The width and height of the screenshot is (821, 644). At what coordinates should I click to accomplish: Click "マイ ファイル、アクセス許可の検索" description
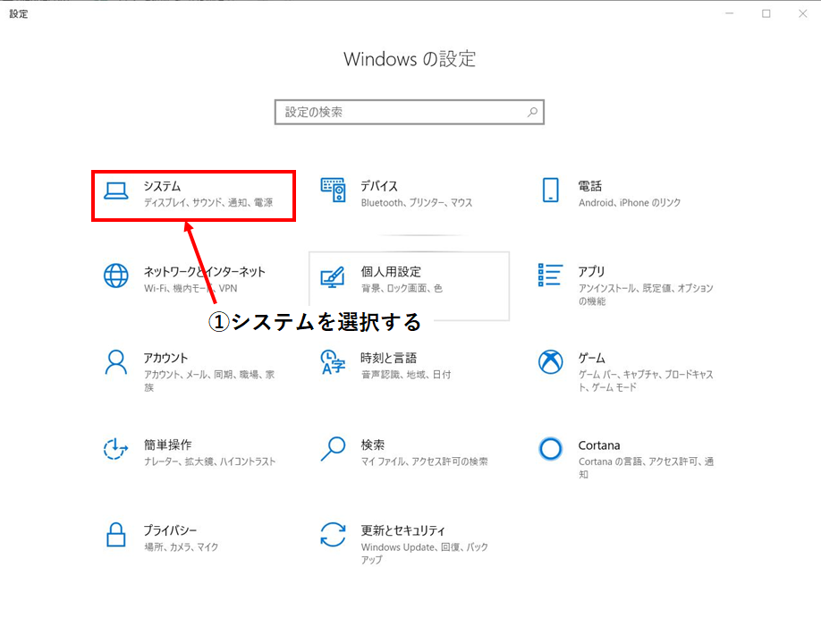point(424,462)
